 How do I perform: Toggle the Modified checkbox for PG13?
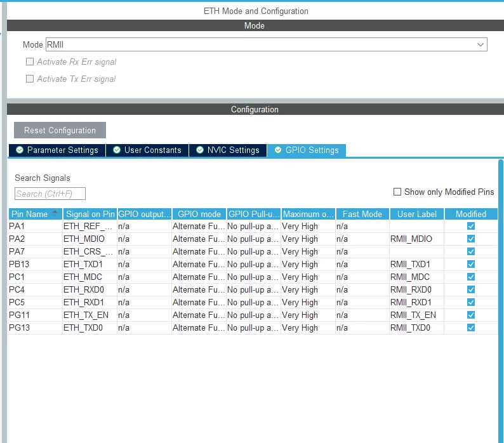coord(471,327)
